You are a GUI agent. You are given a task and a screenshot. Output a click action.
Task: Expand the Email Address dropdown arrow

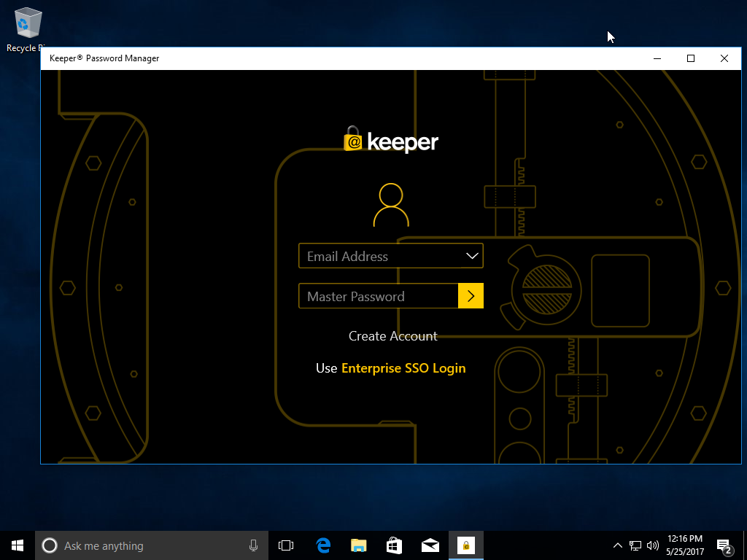tap(472, 256)
